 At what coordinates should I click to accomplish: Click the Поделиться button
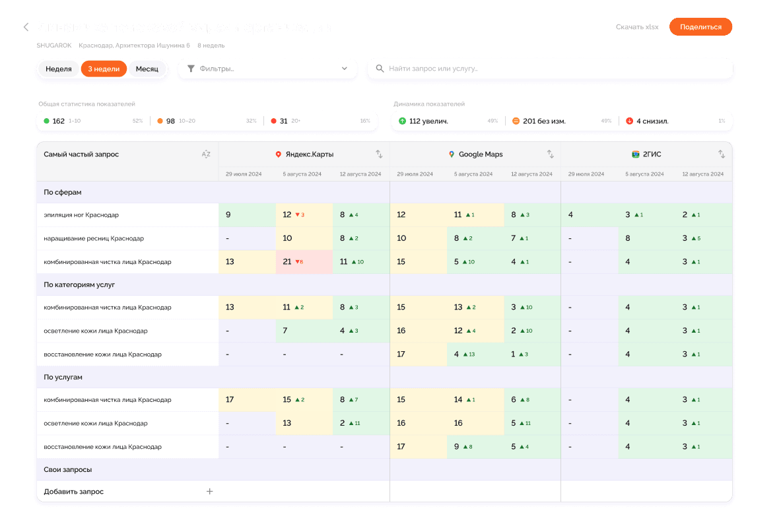pos(700,27)
